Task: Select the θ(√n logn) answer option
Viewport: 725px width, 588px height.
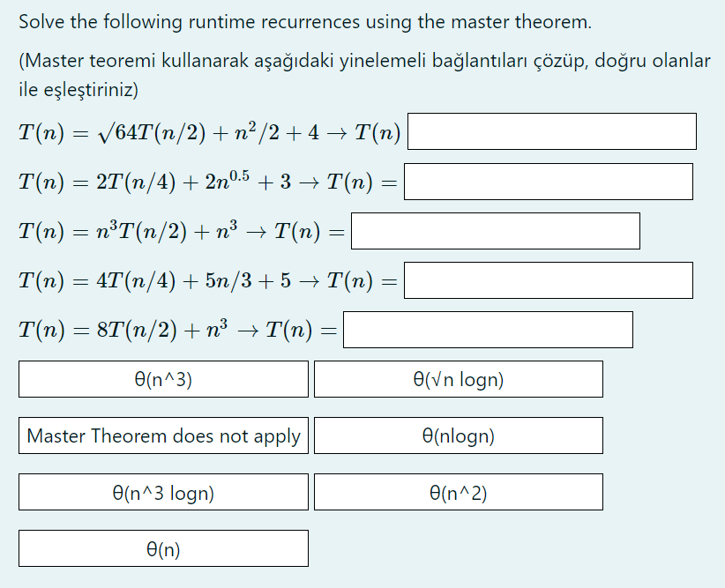Action: pos(456,379)
